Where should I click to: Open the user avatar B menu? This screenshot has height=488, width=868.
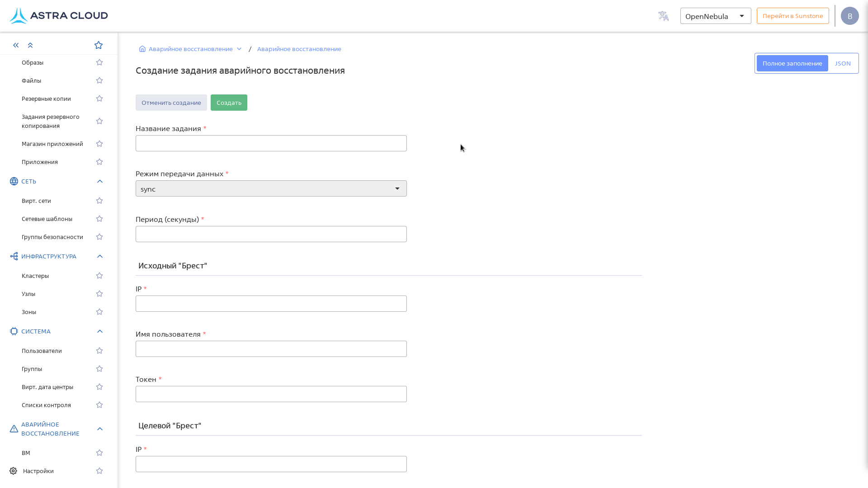point(849,16)
